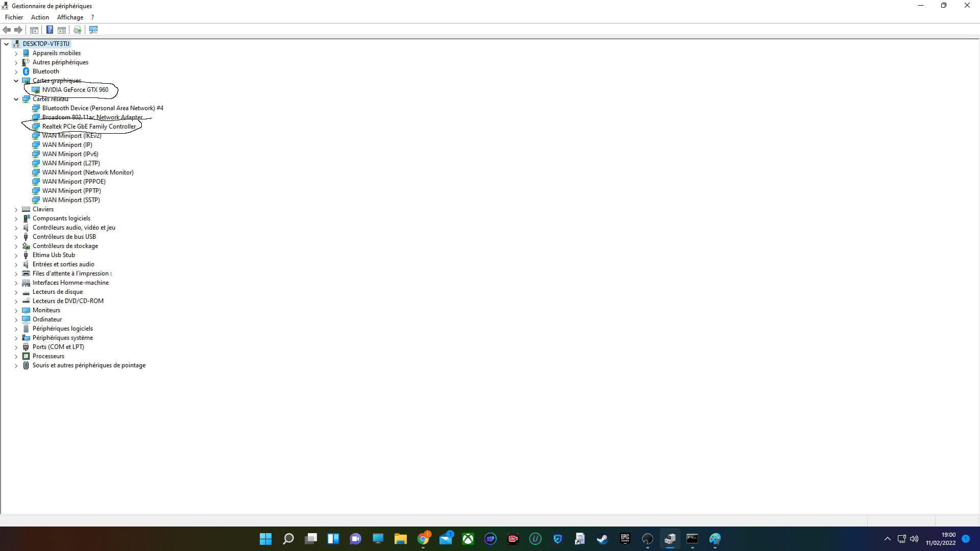The height and width of the screenshot is (551, 980).
Task: Select Interfaces Homme-machine category
Action: click(70, 283)
